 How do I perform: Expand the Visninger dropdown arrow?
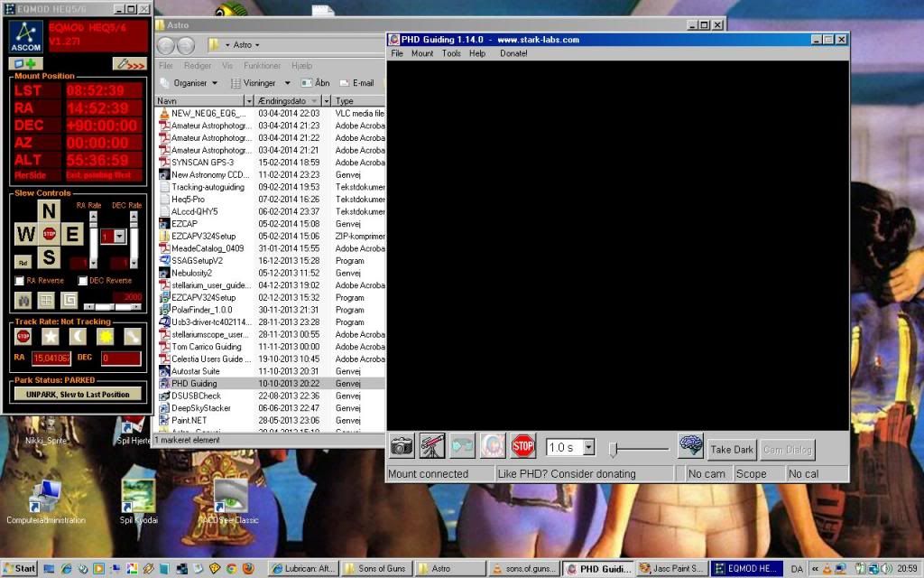tap(288, 83)
